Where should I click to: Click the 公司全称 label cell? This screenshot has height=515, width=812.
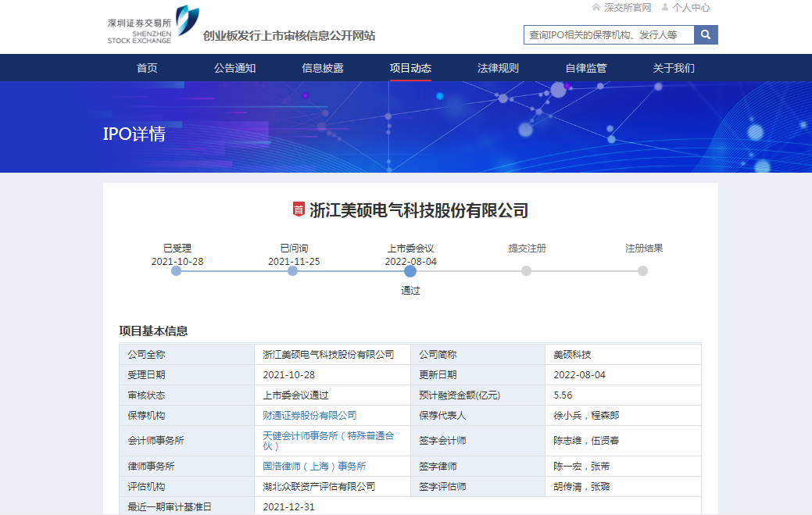[x=187, y=355]
